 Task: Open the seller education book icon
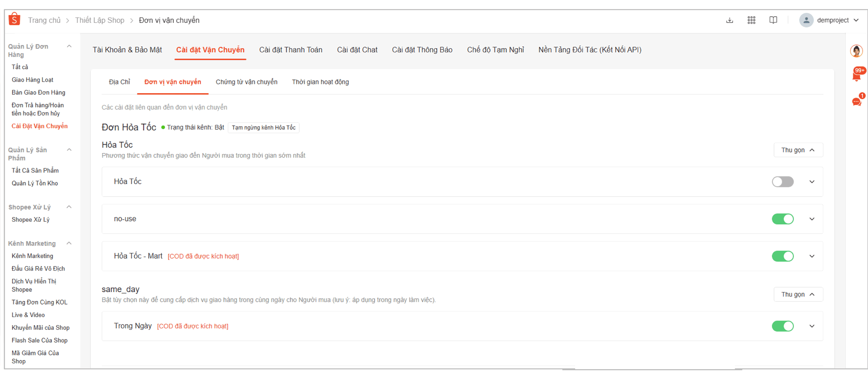(773, 20)
